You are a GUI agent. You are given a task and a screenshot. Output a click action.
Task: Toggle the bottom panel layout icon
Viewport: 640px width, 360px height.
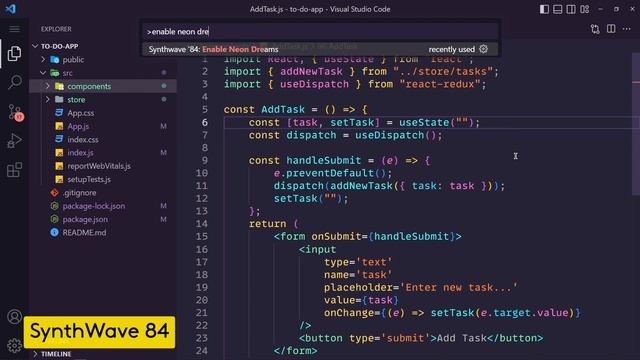click(x=558, y=9)
